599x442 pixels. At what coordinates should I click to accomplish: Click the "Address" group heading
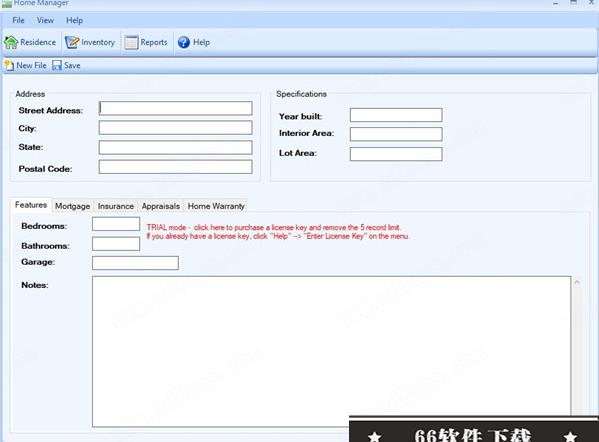point(30,94)
